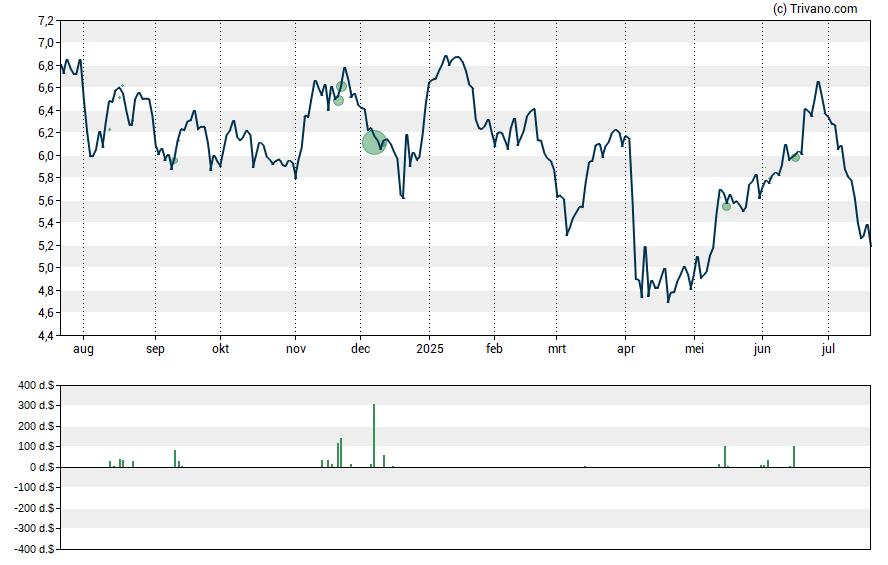Click the '7,0' price axis value
Screen dimensions: 888x565
[x=46, y=43]
